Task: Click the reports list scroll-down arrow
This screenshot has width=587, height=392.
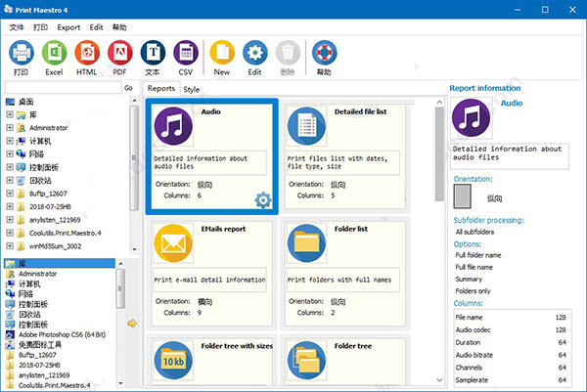Action: click(439, 380)
